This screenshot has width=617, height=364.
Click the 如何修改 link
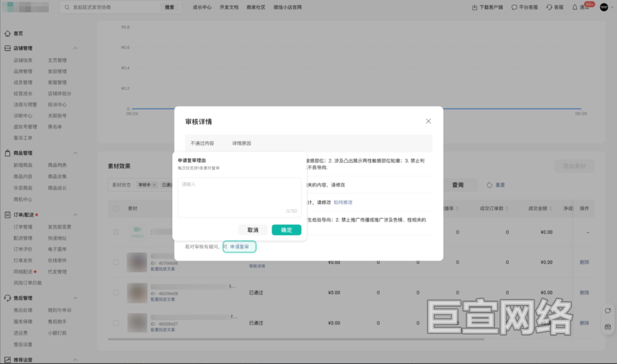[343, 202]
